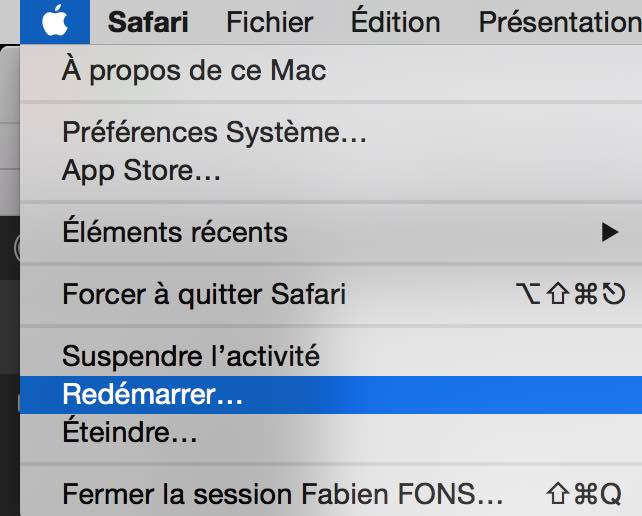Screen dimensions: 642x516
Task: Select À propos de ce Mac
Action: click(194, 71)
